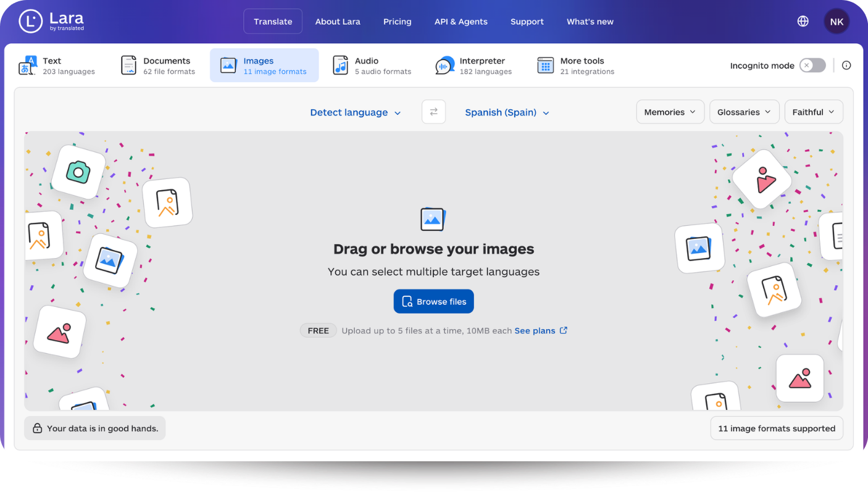Click the 11 image formats supported button
Image resolution: width=868 pixels, height=500 pixels.
pos(777,428)
